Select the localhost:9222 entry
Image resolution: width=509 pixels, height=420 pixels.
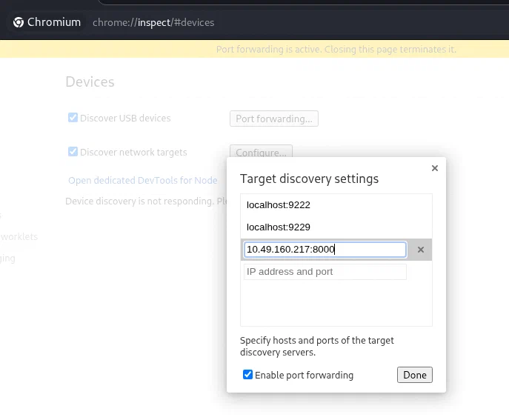336,205
